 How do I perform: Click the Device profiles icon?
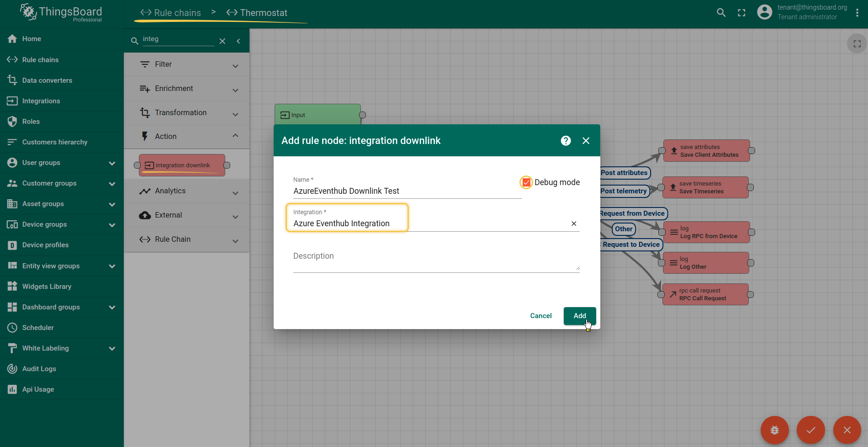[x=12, y=245]
